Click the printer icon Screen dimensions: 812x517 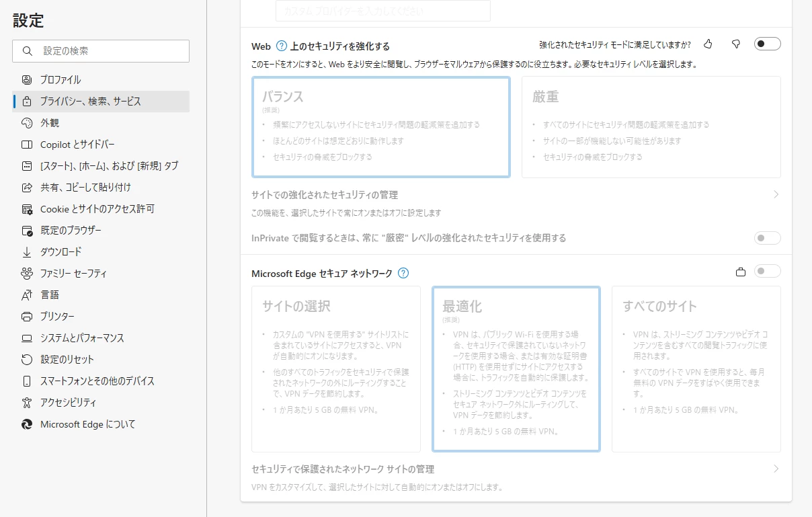click(27, 317)
